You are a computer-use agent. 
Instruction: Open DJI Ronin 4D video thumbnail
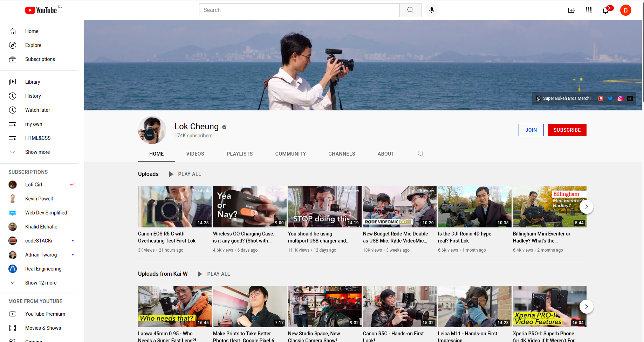point(475,207)
